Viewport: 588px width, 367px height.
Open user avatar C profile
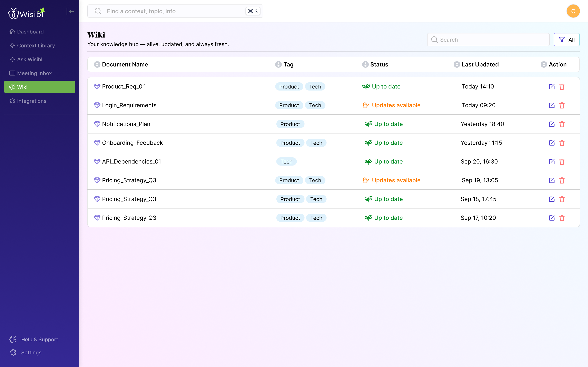(573, 11)
